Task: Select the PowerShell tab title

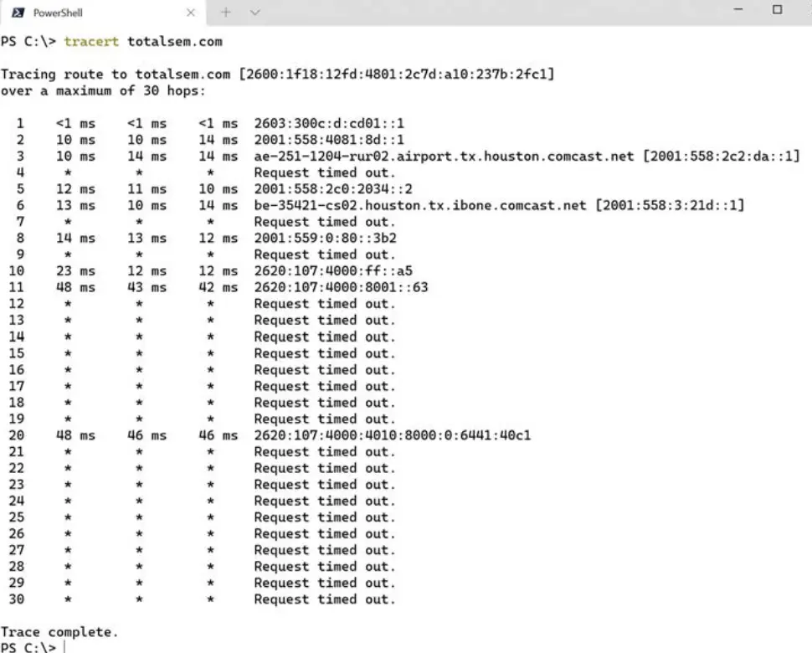Action: [x=58, y=13]
